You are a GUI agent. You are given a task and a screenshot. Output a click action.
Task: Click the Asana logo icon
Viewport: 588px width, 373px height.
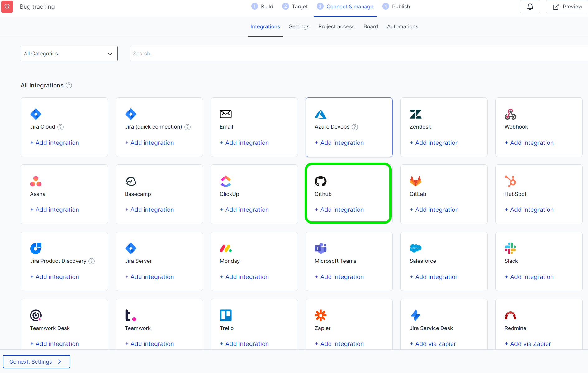[36, 181]
